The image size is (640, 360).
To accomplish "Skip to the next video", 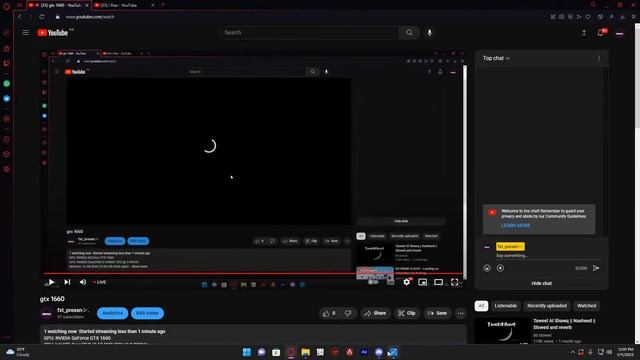I will (67, 282).
